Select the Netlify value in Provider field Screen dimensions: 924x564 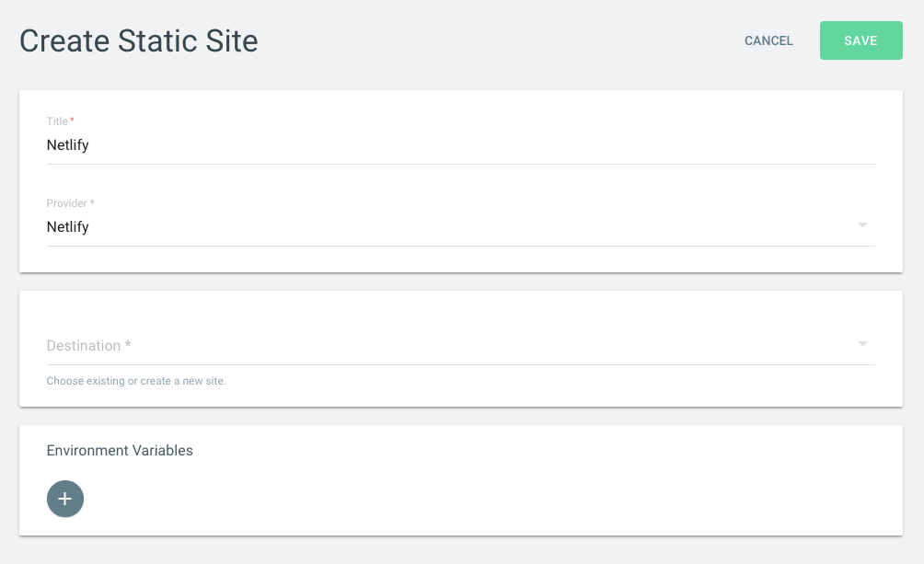click(x=68, y=227)
